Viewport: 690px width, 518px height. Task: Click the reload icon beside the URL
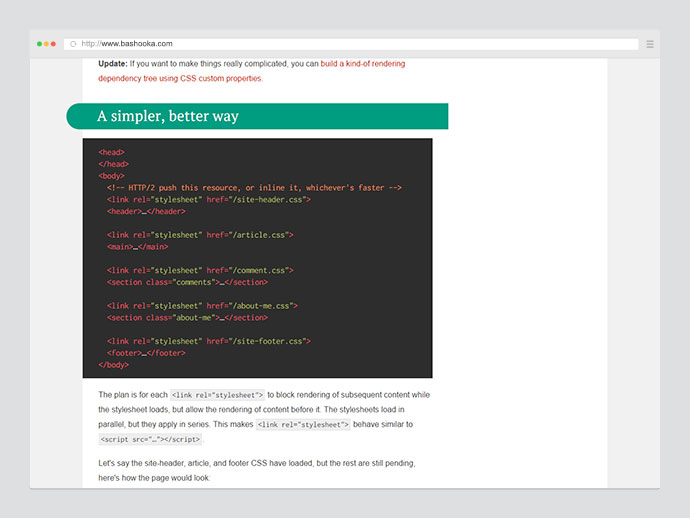click(73, 44)
